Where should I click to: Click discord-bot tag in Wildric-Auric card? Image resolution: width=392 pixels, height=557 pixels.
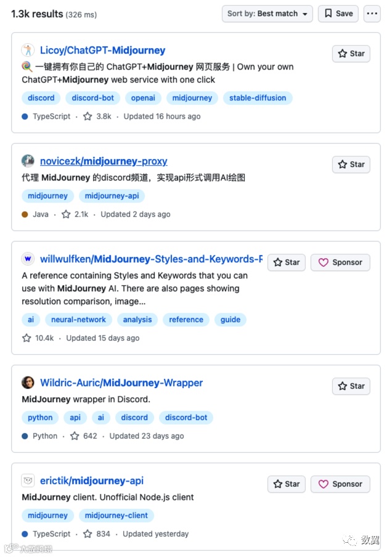pos(186,418)
